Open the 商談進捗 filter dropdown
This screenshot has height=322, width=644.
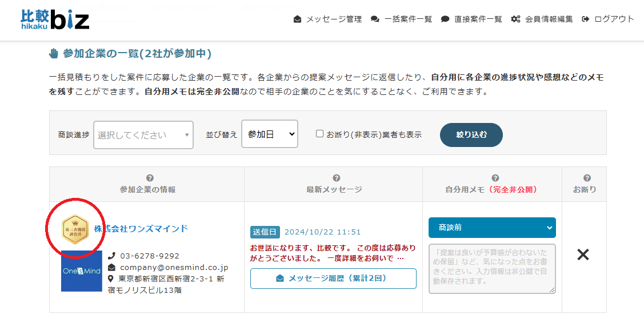(x=143, y=135)
